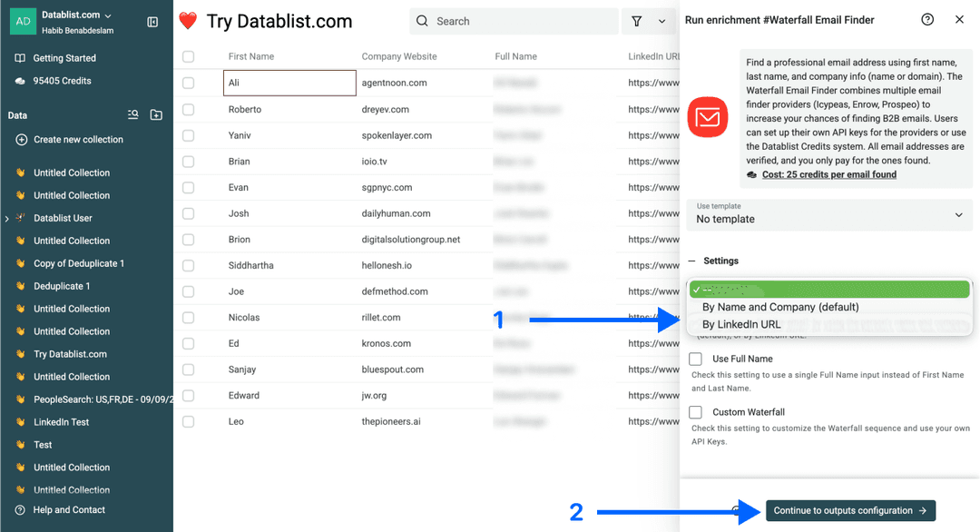980x532 pixels.
Task: Click Continue to outputs configuration
Action: 849,510
